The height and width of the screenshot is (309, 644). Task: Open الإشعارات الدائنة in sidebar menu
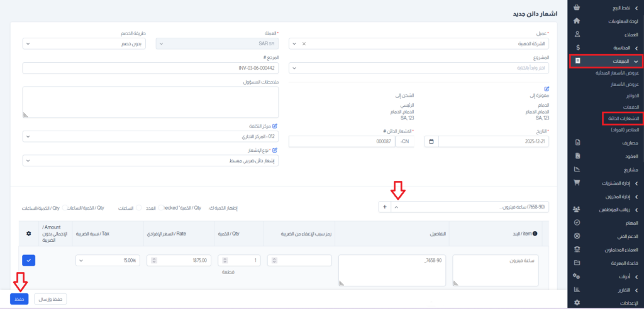pos(621,118)
